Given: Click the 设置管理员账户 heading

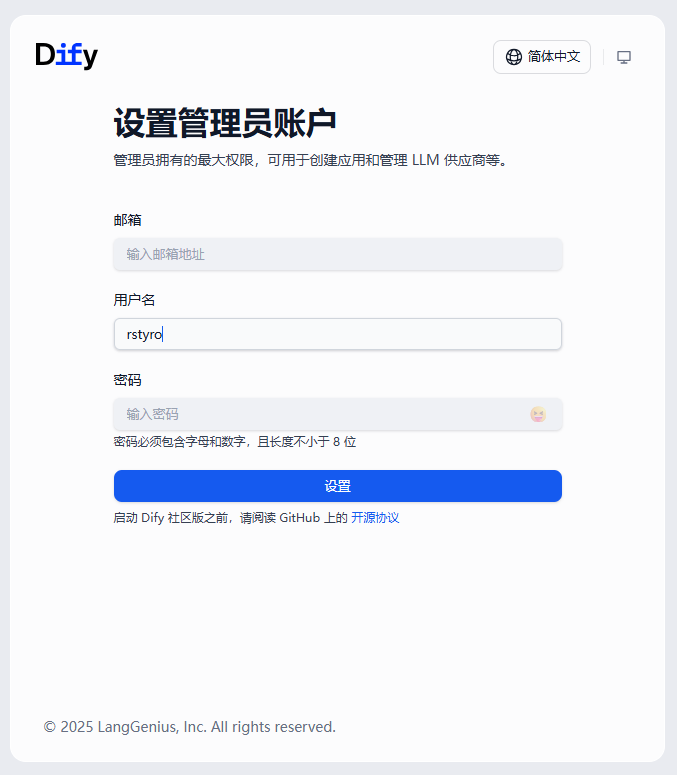Looking at the screenshot, I should coord(225,124).
